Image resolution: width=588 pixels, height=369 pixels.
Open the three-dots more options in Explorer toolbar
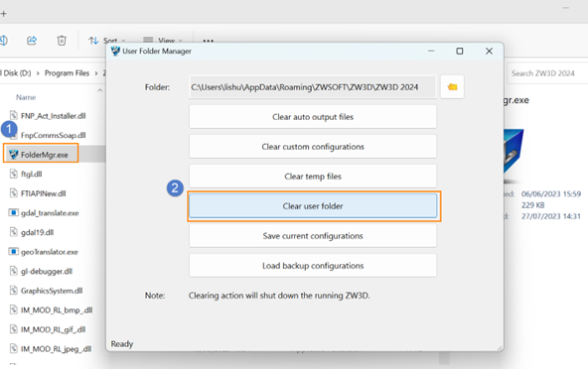click(x=209, y=41)
